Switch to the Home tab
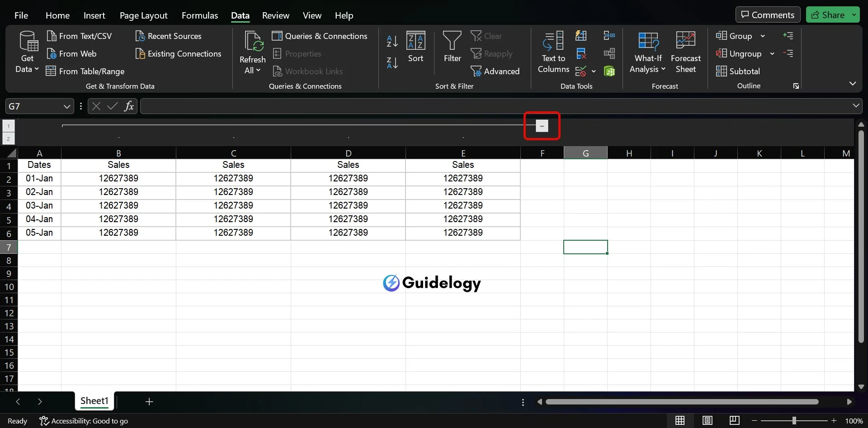Image resolution: width=868 pixels, height=428 pixels. 57,15
